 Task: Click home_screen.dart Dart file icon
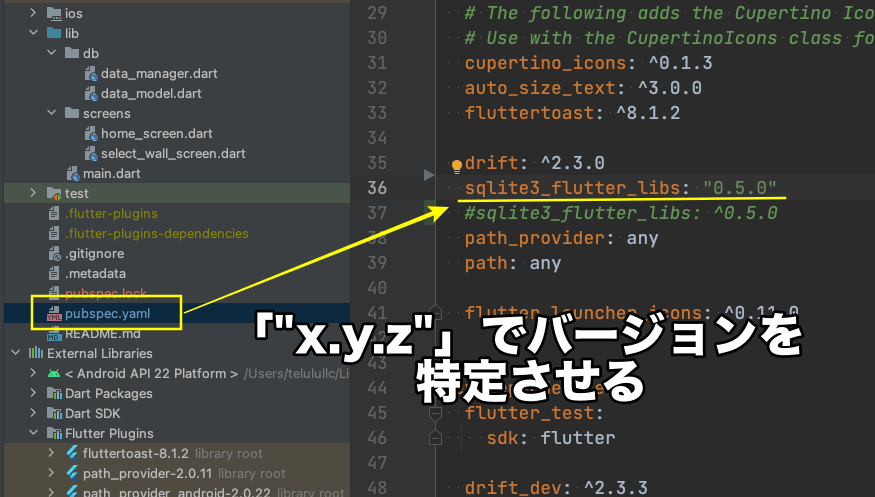[91, 134]
